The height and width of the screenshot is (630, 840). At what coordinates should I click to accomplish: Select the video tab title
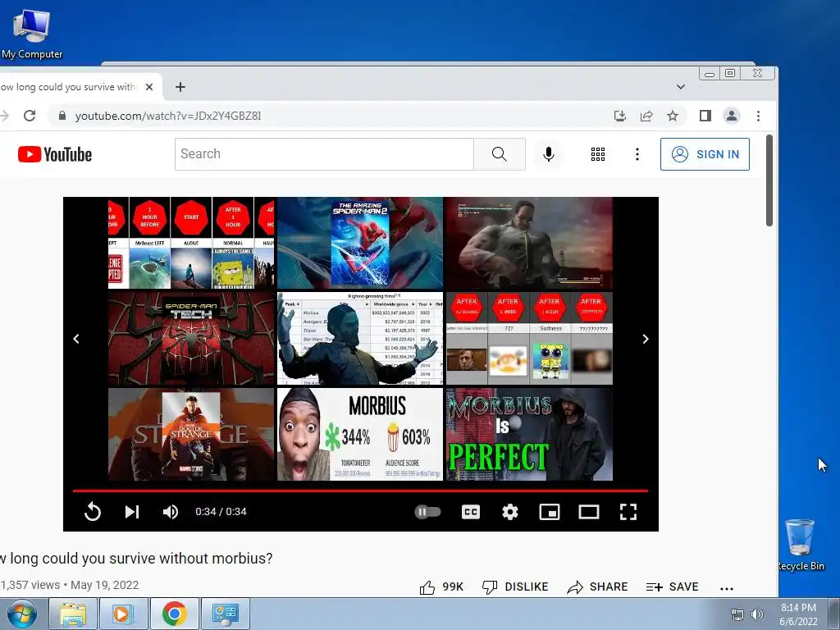click(69, 87)
